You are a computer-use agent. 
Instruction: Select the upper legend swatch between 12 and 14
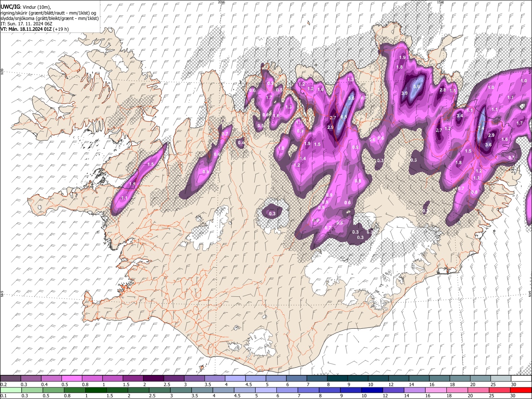point(399,378)
